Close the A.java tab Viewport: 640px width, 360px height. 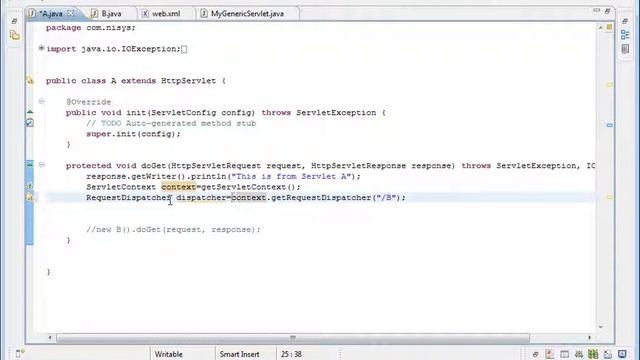[x=71, y=13]
